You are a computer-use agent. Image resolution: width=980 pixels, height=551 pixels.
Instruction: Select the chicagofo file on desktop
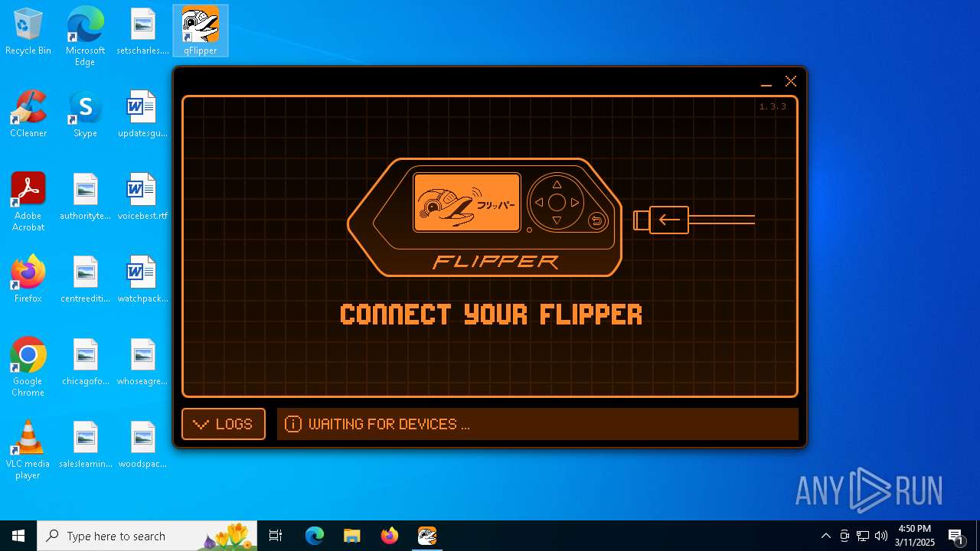85,362
